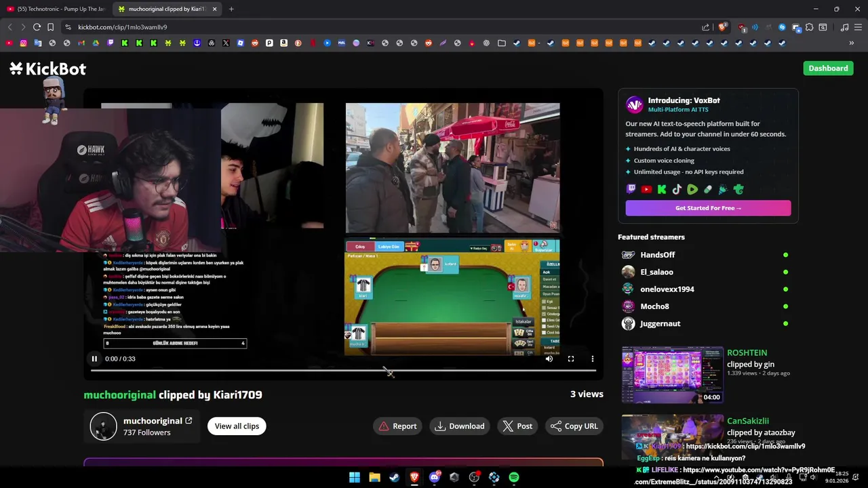
Task: View site information icon in address bar
Action: click(x=67, y=27)
